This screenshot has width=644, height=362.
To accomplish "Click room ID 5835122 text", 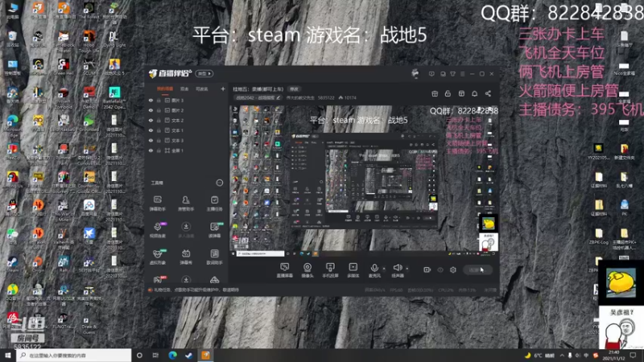I will (x=326, y=97).
